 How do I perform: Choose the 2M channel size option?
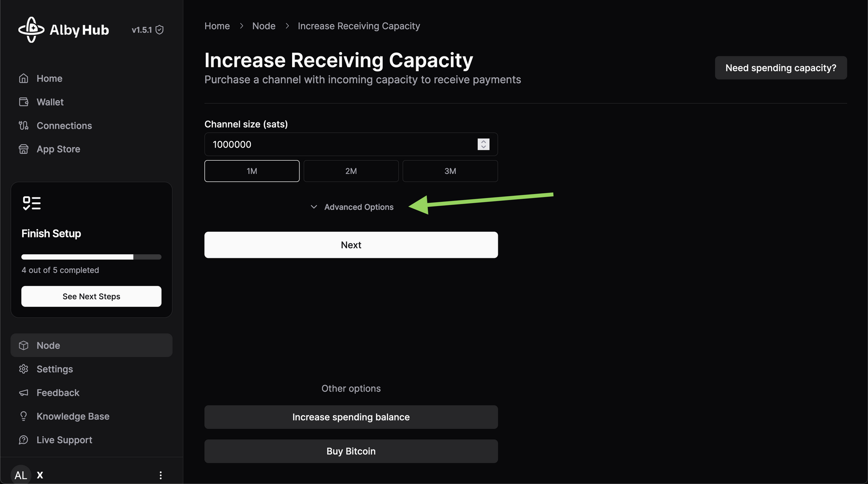pyautogui.click(x=351, y=171)
